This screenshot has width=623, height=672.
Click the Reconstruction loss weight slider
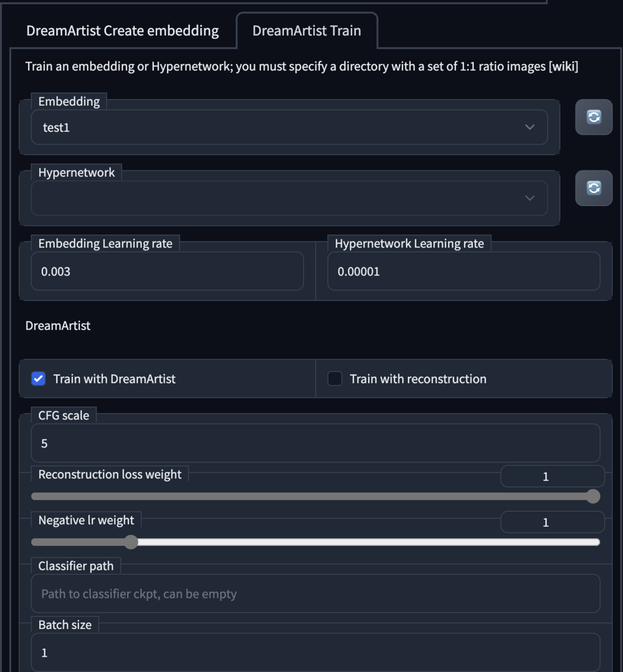coord(314,496)
